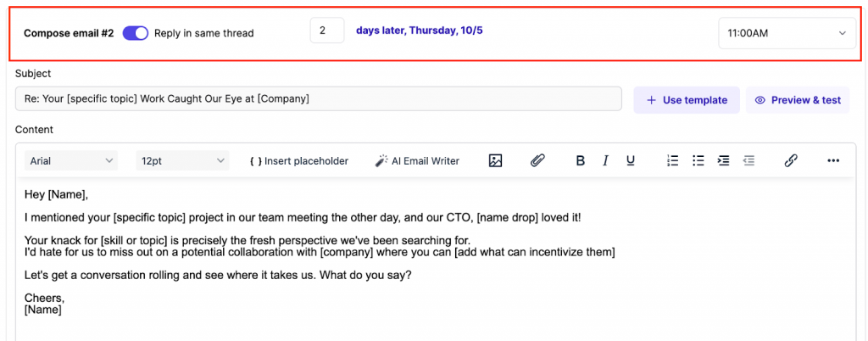The width and height of the screenshot is (868, 341).
Task: Attach a file with the paperclip icon
Action: [537, 160]
